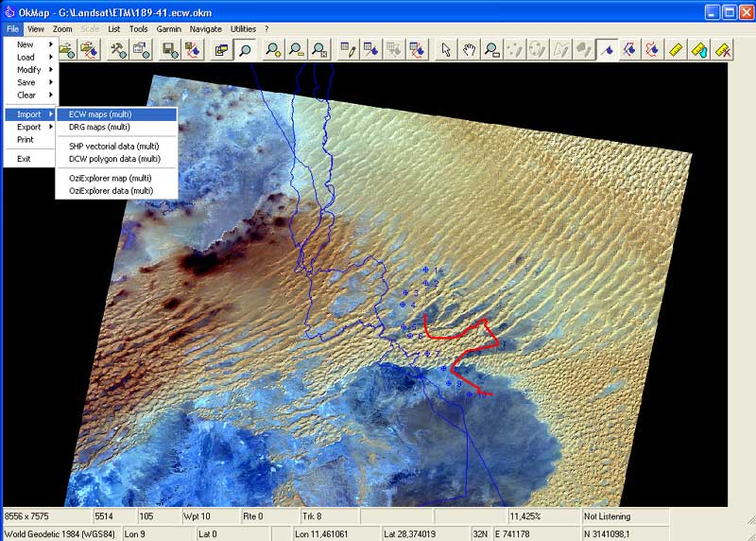Open the Navigate menu

pyautogui.click(x=205, y=29)
